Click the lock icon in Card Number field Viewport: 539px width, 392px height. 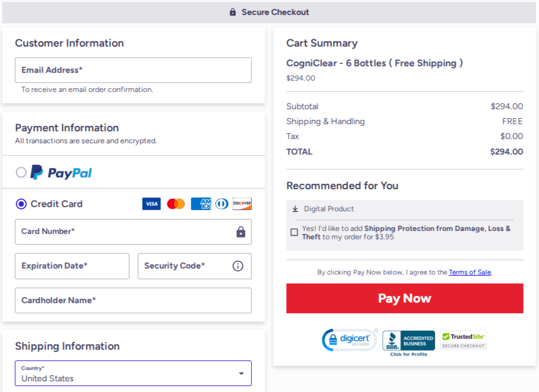pos(241,232)
